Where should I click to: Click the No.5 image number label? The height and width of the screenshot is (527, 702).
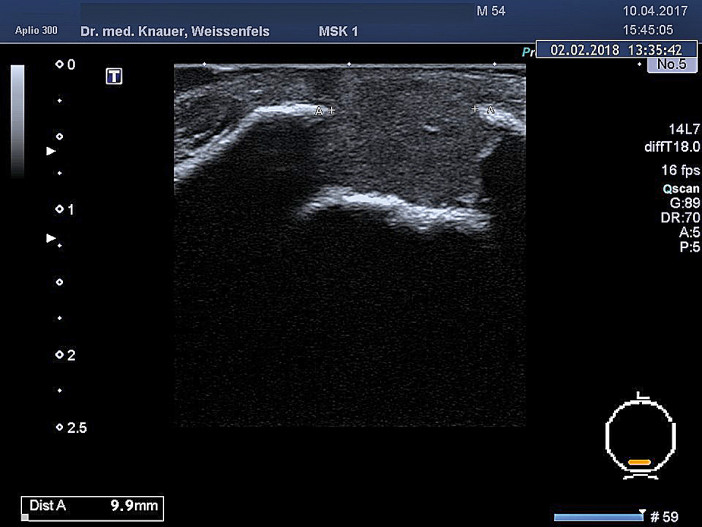(x=672, y=64)
